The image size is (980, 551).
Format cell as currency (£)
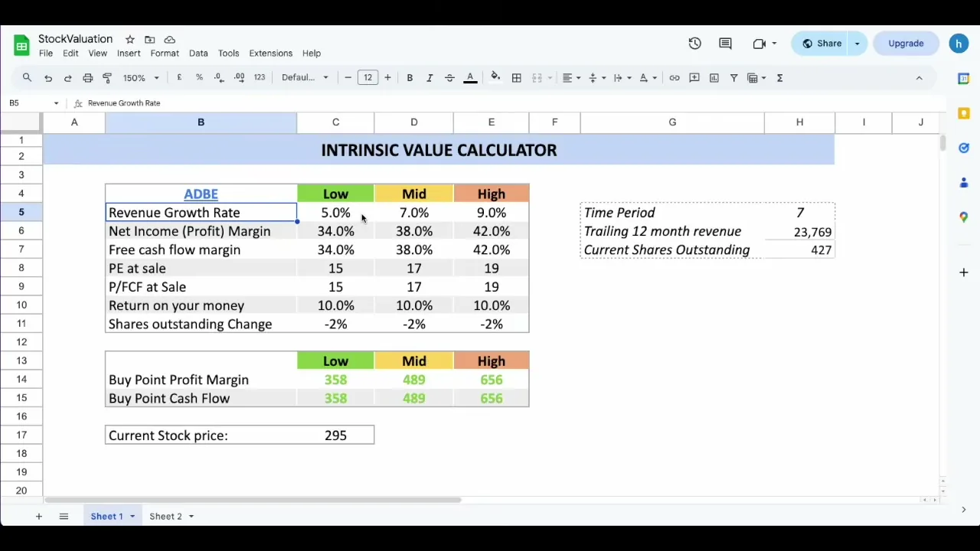tap(179, 77)
